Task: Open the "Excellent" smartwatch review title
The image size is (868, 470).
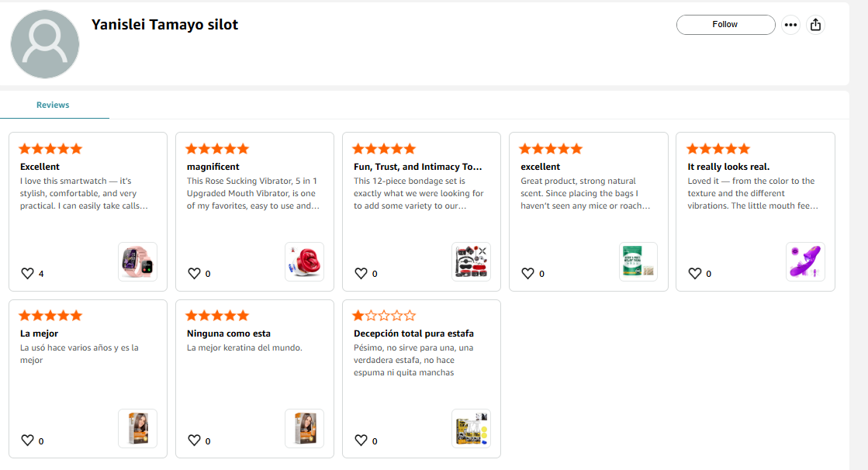Action: (40, 167)
